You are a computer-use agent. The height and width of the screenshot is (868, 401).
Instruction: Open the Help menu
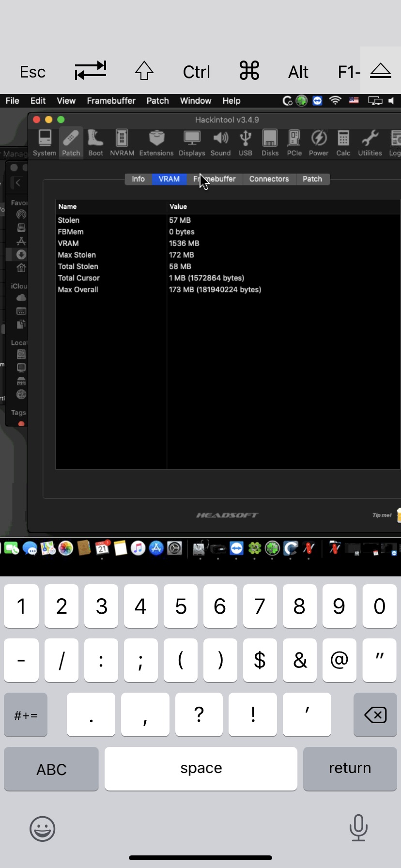(231, 101)
